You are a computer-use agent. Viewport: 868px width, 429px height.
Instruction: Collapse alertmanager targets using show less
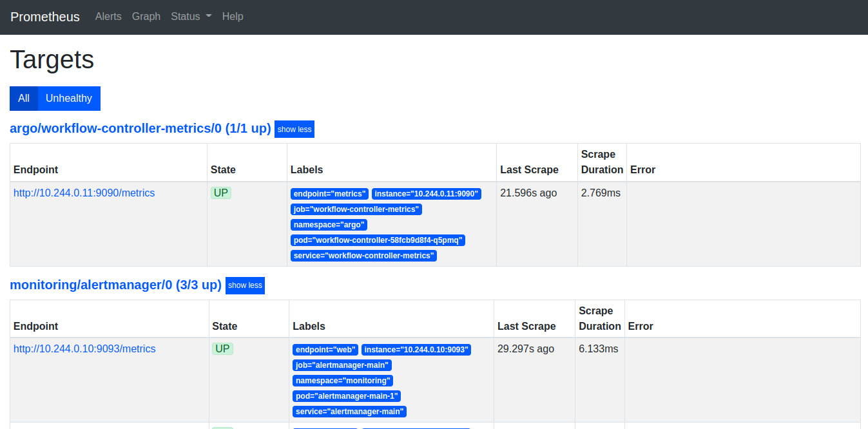click(x=245, y=285)
